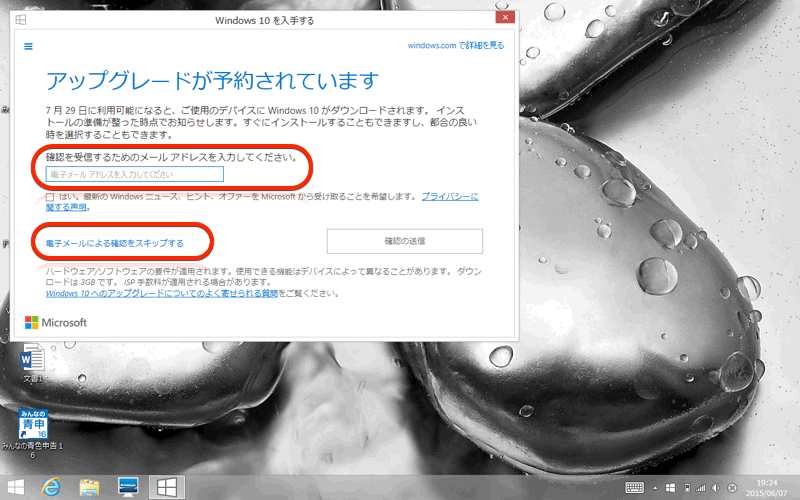Open the プライバシーに関する声明 link
Screen dimensions: 800x500
tap(449, 197)
